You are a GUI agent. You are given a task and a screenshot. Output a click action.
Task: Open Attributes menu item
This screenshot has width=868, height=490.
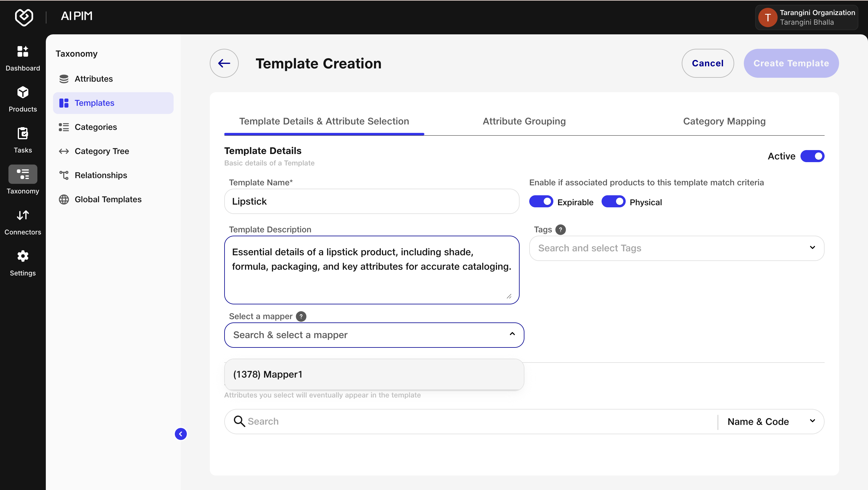pos(113,79)
